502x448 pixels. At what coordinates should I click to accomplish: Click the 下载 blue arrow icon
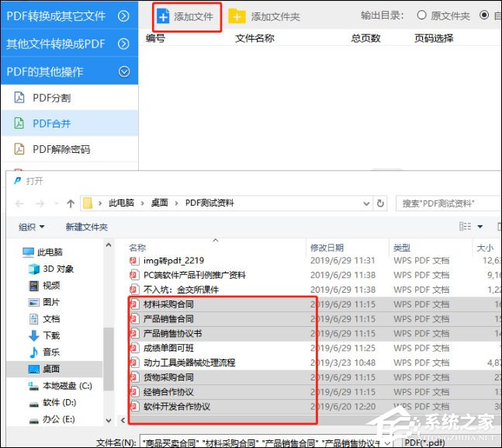34,335
